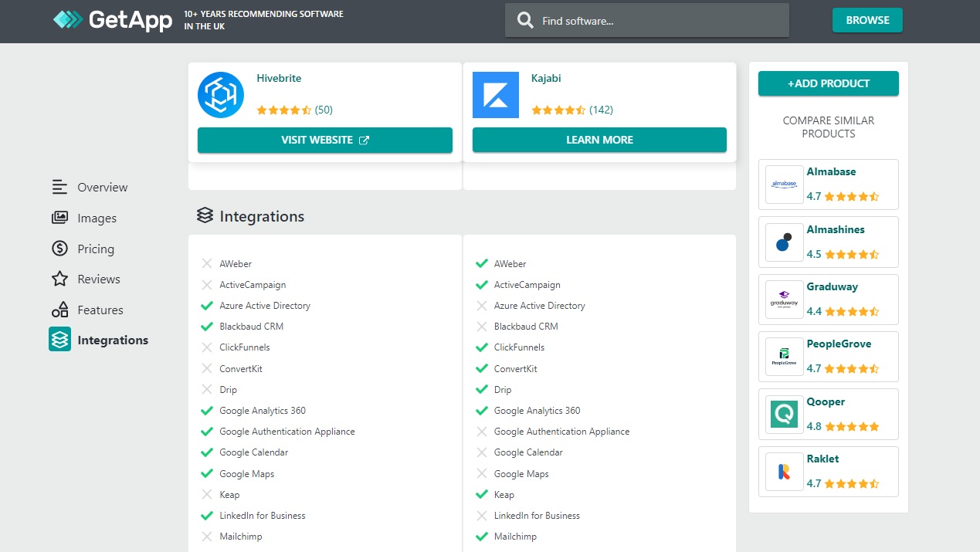
Task: Click the Raklet logo thumbnail
Action: (x=785, y=472)
